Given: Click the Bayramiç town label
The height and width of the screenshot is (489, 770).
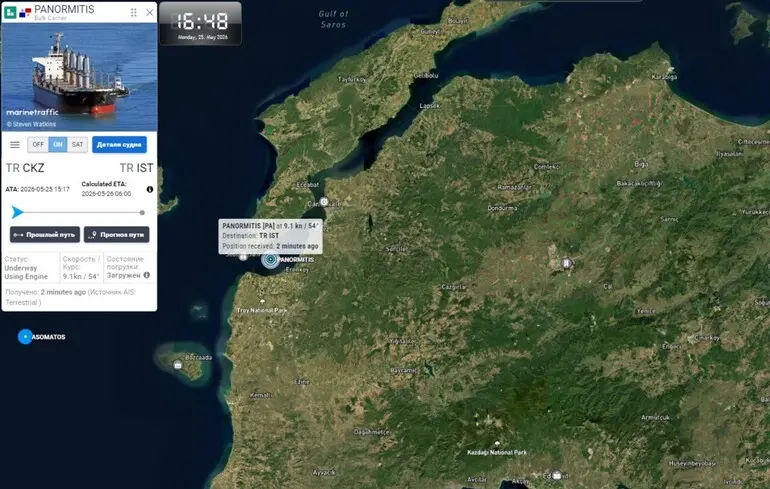Looking at the screenshot, I should 405,371.
